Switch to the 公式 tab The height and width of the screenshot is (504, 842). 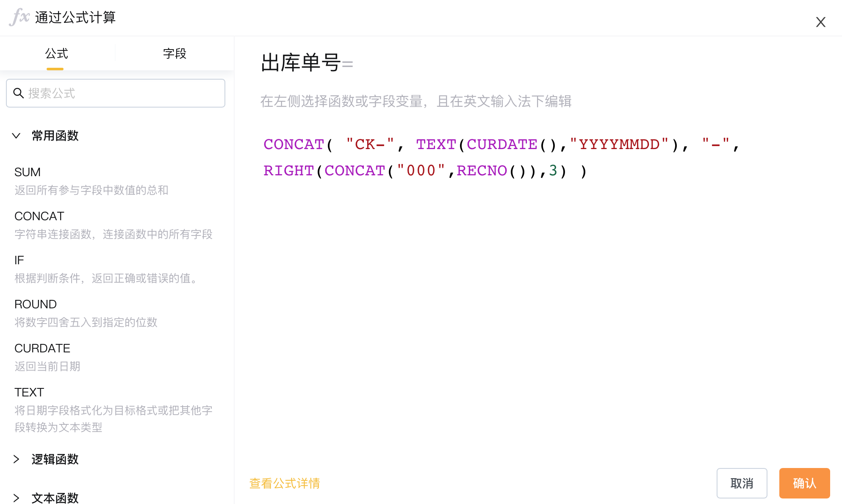pos(56,54)
